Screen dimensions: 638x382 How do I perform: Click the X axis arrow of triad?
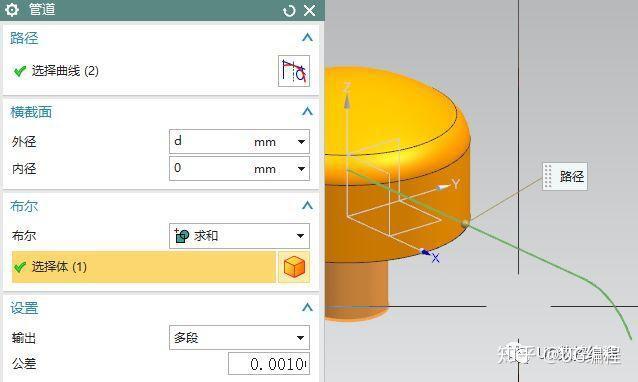click(424, 252)
